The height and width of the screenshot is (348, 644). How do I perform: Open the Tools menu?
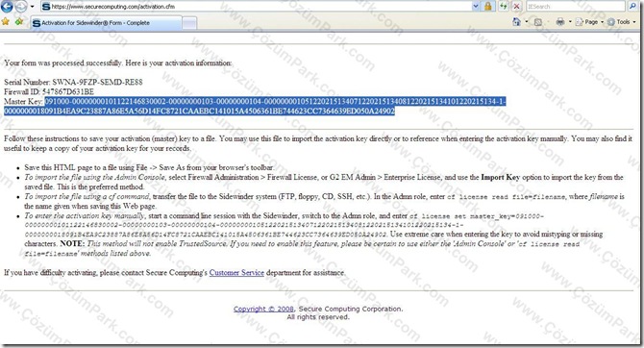622,22
